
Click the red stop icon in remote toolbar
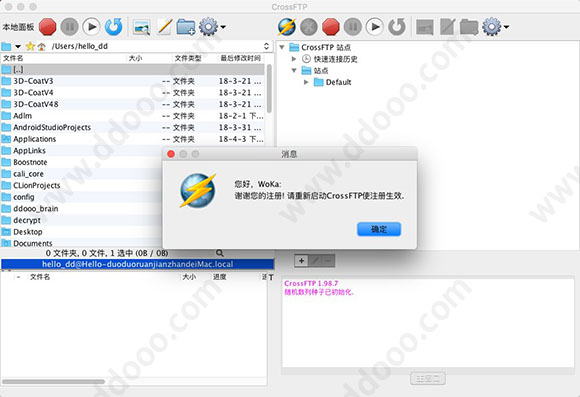point(330,27)
